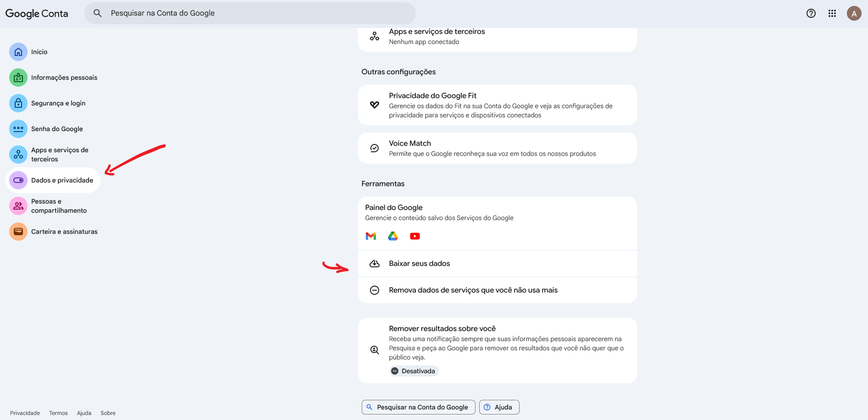Click the Voice Match checkmark icon
Screen dimensions: 868x420
point(375,148)
